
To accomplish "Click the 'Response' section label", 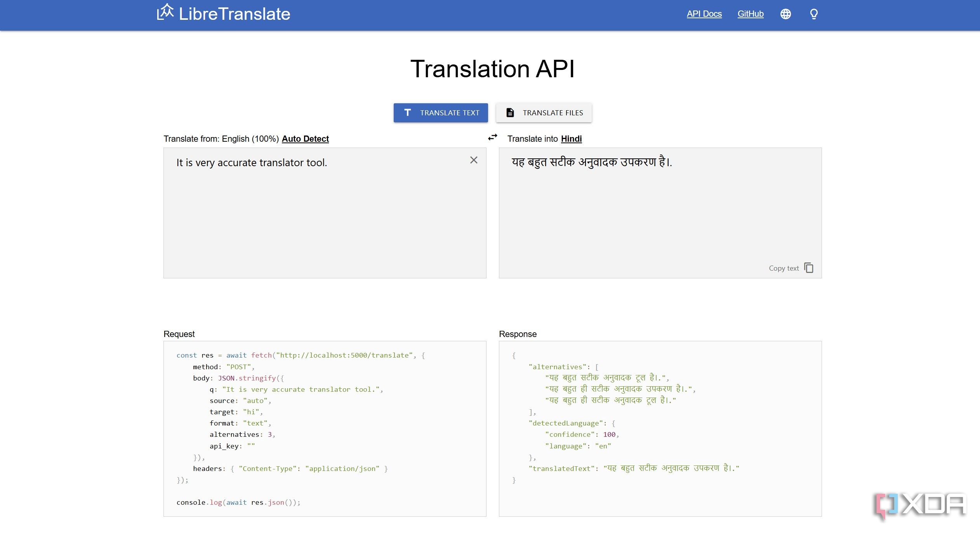I will click(x=518, y=334).
